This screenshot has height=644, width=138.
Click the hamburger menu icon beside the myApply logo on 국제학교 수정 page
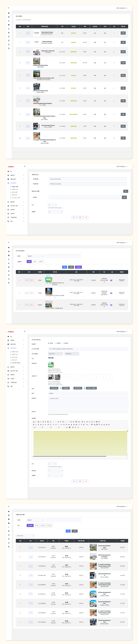point(25,167)
